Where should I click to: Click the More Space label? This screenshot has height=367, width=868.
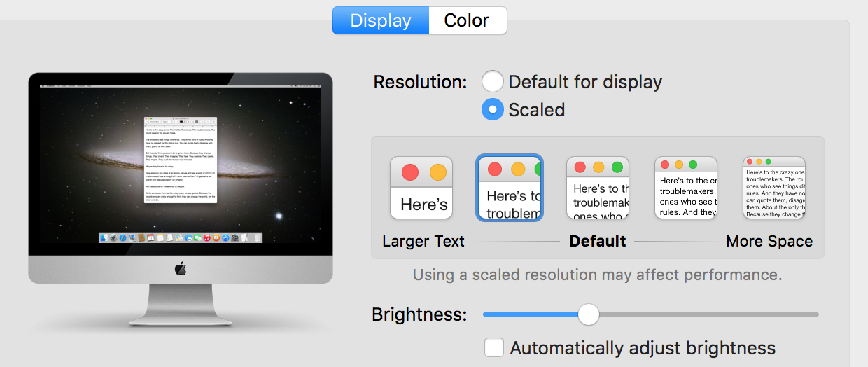(769, 242)
